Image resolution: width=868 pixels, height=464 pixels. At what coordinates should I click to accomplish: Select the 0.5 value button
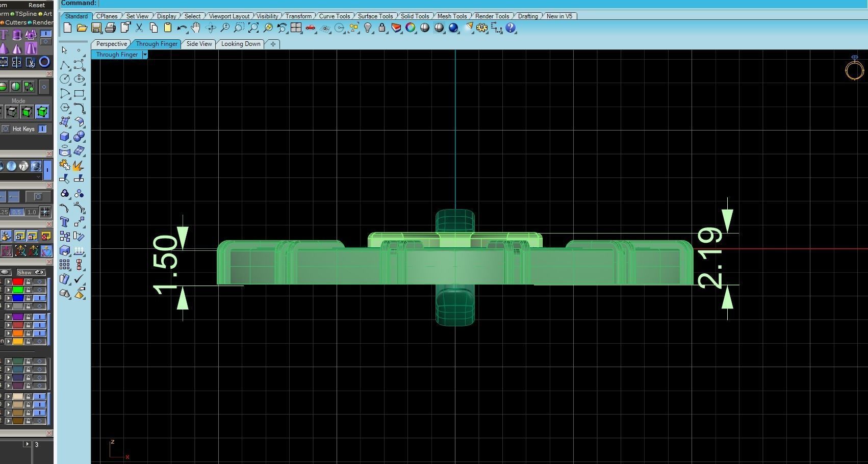tap(17, 212)
